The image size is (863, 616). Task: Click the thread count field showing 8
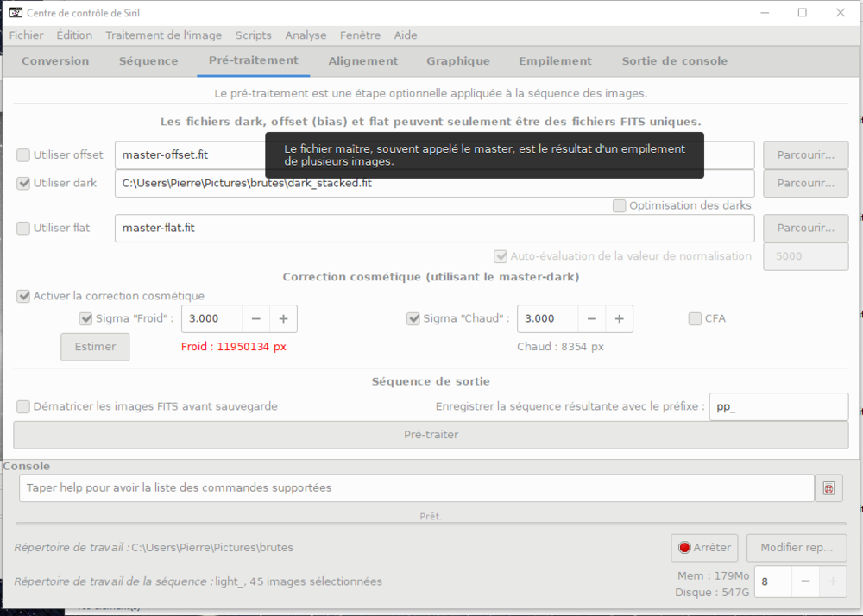click(772, 581)
